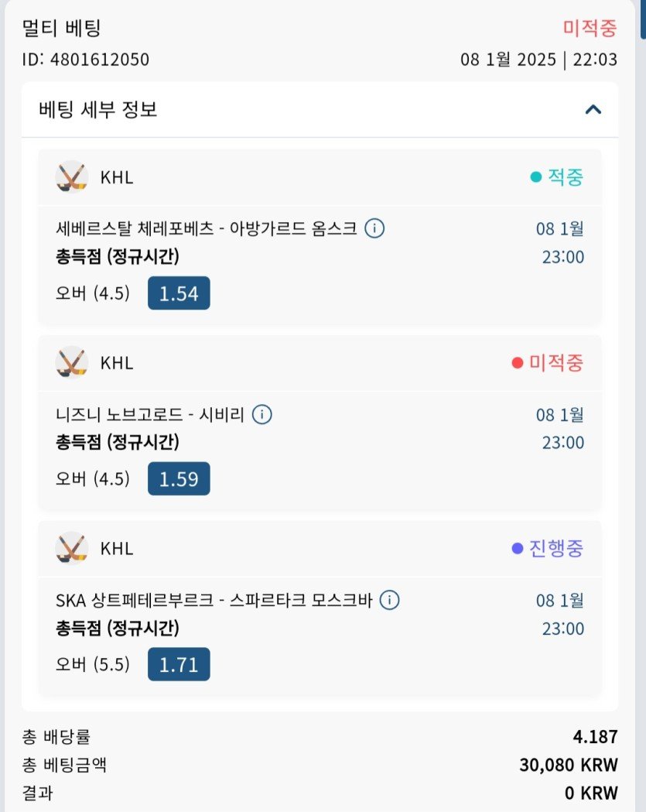Click hockey icon in second KHL bet row
Viewport: 646px width, 812px height.
point(72,362)
